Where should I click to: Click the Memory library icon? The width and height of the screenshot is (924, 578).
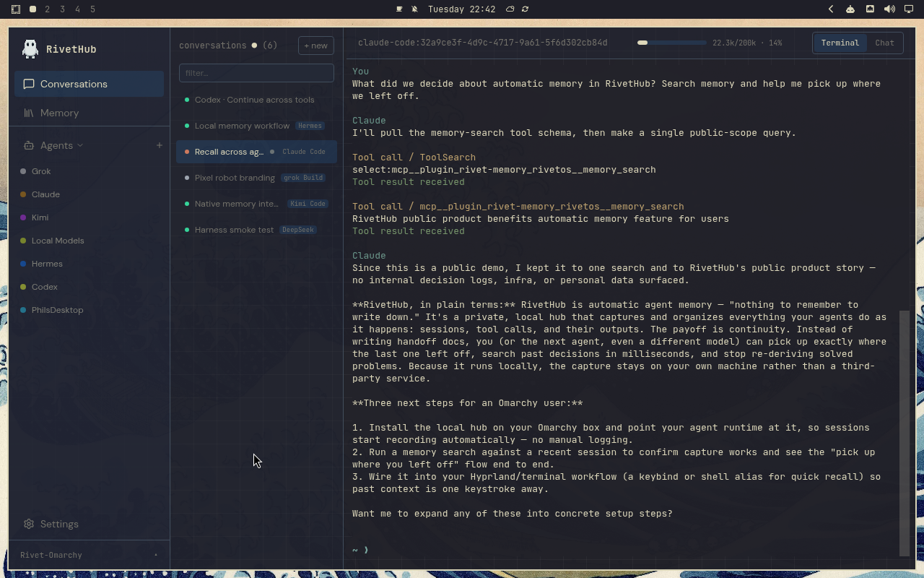click(x=29, y=113)
